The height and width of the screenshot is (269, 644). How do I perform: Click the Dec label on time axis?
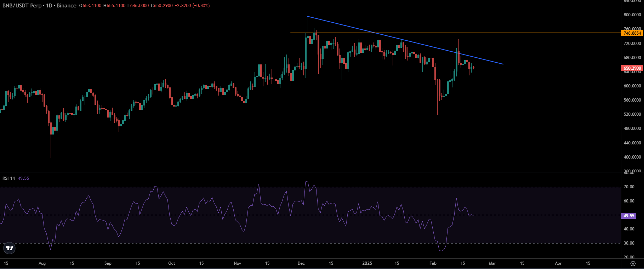point(301,263)
